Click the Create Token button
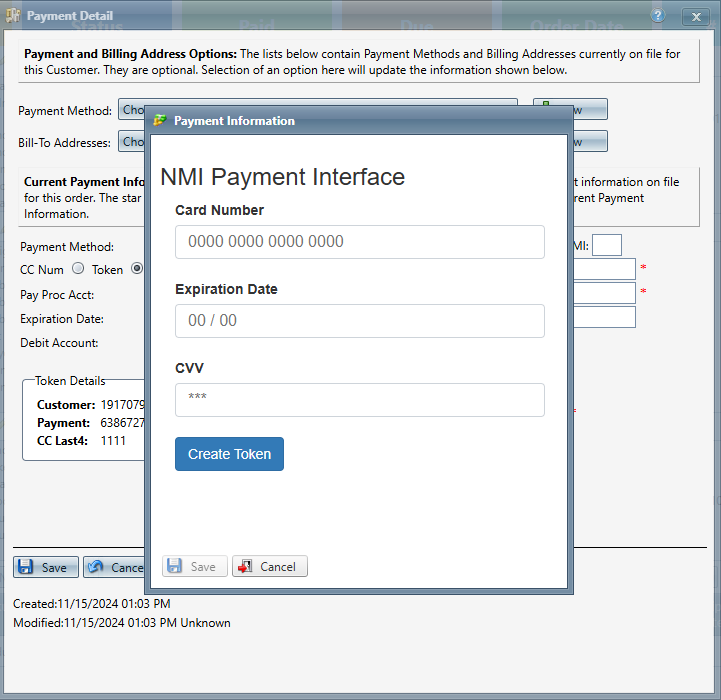The width and height of the screenshot is (721, 700). (x=229, y=454)
